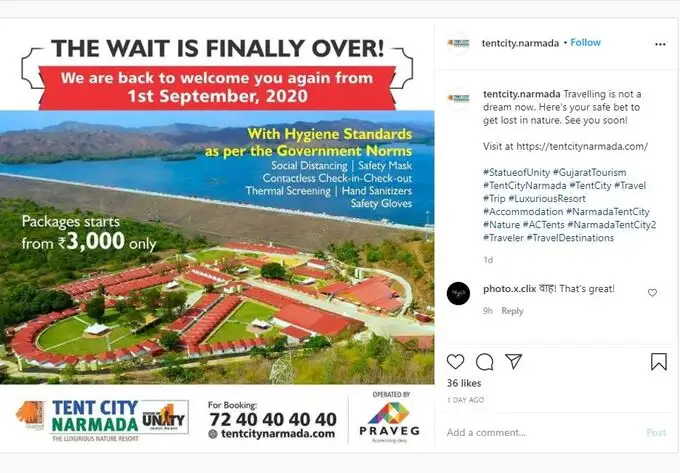680x473 pixels.
Task: Click the Post comment button
Action: pos(656,432)
